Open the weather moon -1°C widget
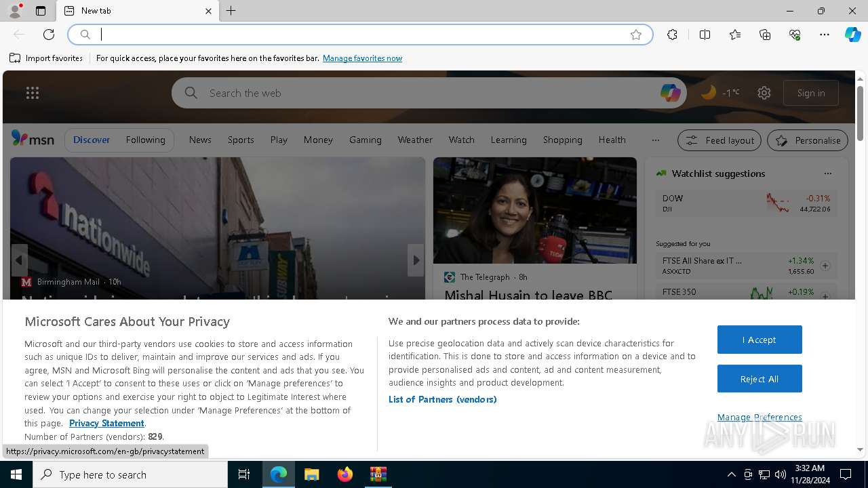 720,93
